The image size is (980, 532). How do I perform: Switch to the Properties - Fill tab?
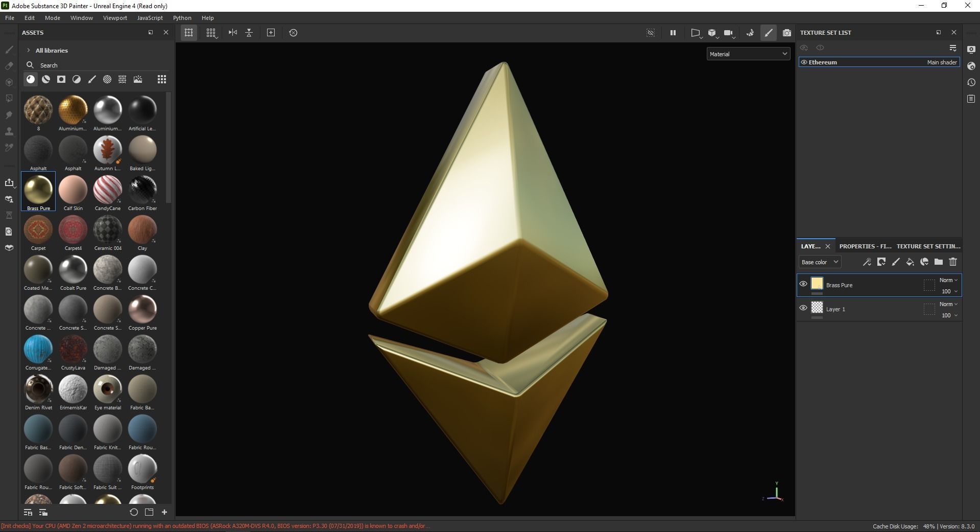(x=865, y=246)
